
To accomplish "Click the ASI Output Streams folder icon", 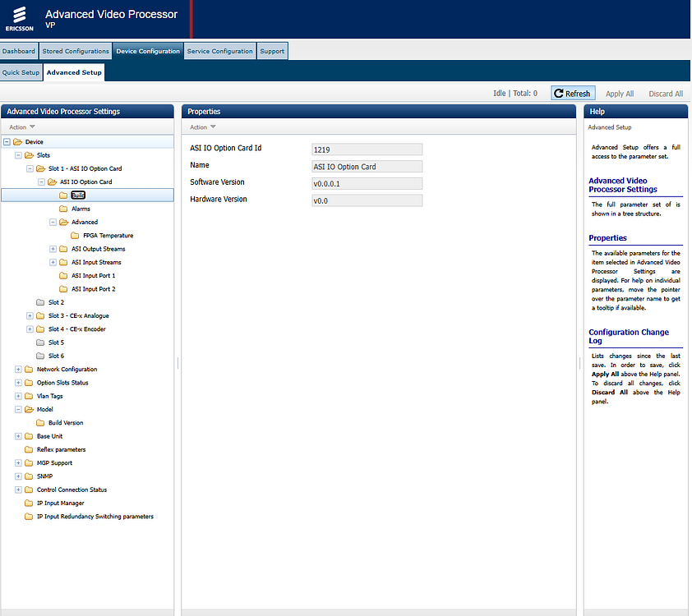I will (x=63, y=249).
